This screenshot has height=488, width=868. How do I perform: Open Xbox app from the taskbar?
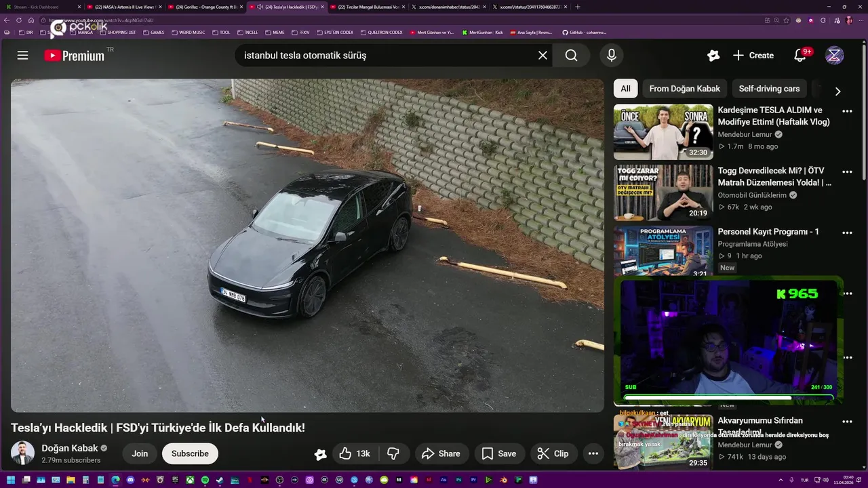191,480
